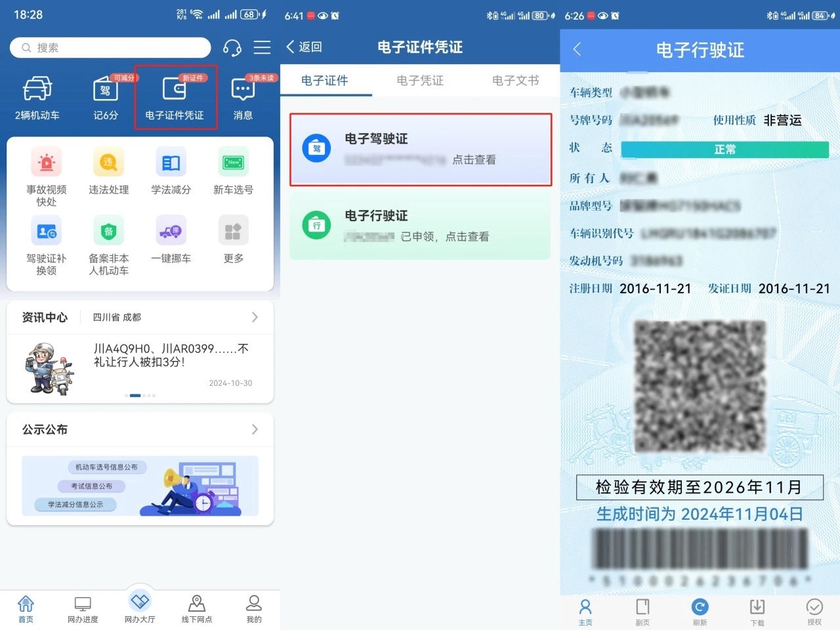The width and height of the screenshot is (840, 630).
Task: Tap the customer service headset icon
Action: tap(232, 48)
